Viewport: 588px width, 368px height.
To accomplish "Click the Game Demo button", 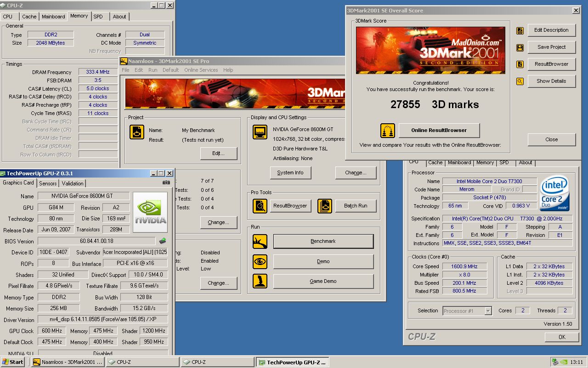I will pyautogui.click(x=323, y=281).
